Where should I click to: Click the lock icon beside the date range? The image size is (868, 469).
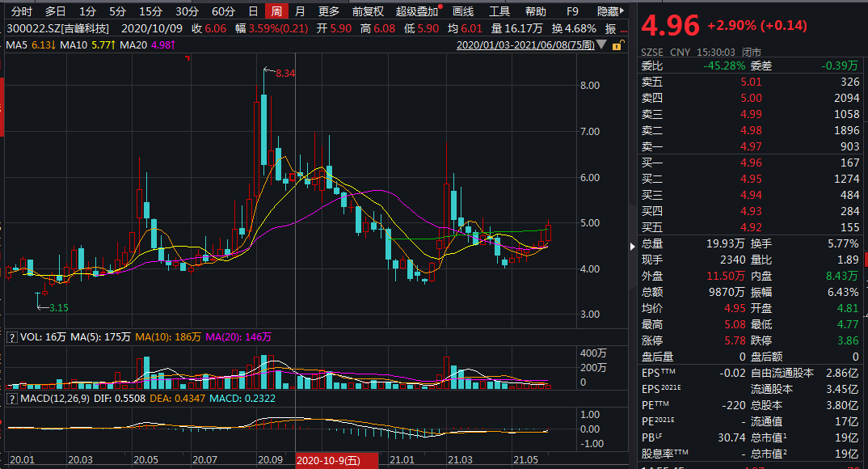tap(617, 45)
